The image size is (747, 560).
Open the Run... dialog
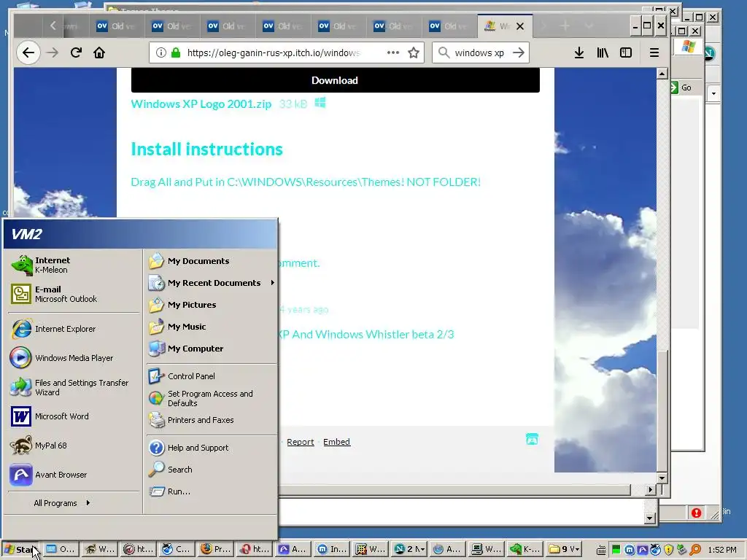211,491
